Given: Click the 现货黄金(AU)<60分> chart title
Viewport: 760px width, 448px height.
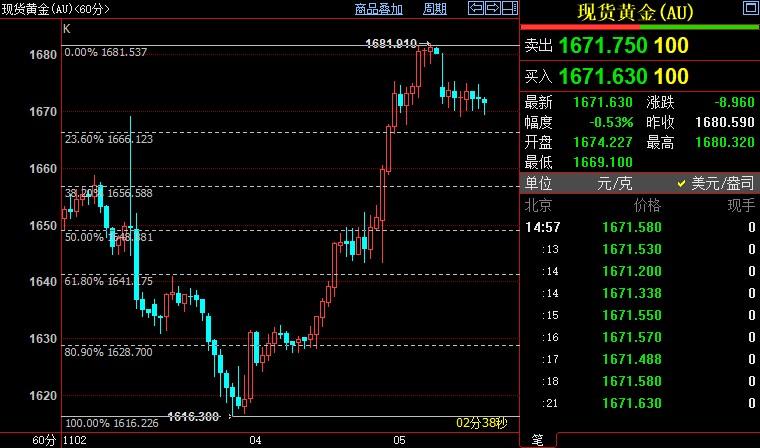Looking at the screenshot, I should click(x=55, y=9).
